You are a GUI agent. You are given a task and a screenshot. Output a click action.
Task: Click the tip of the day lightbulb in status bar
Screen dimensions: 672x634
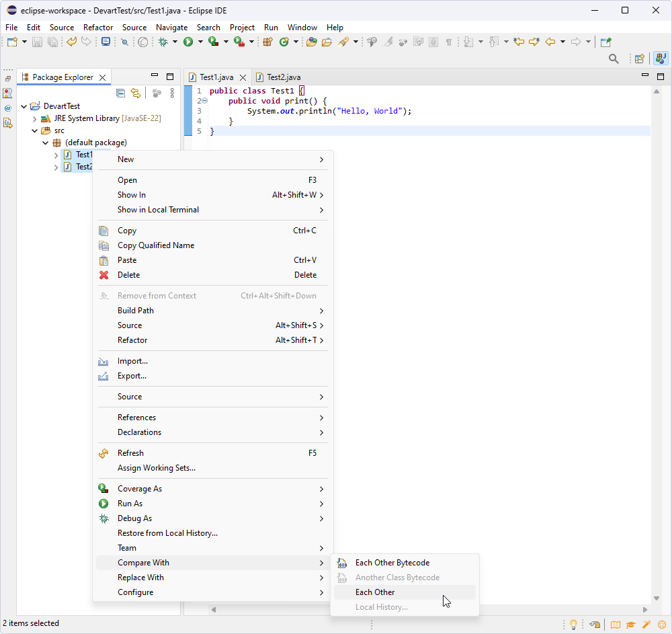click(x=573, y=625)
